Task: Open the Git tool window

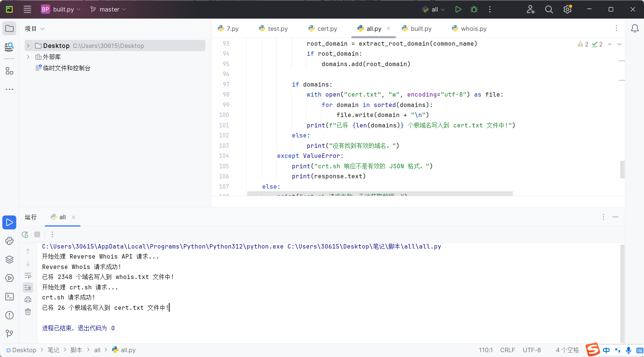Action: 9,334
